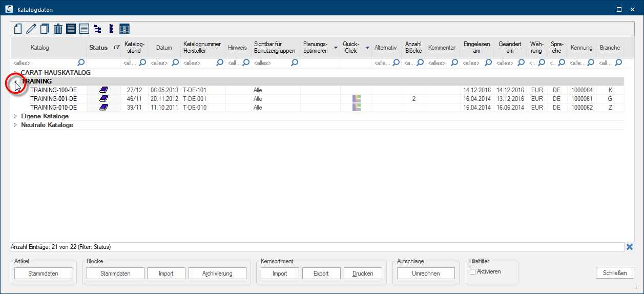
Task: Open the Planungsoptimierer column dropdown arrow
Action: [x=336, y=48]
